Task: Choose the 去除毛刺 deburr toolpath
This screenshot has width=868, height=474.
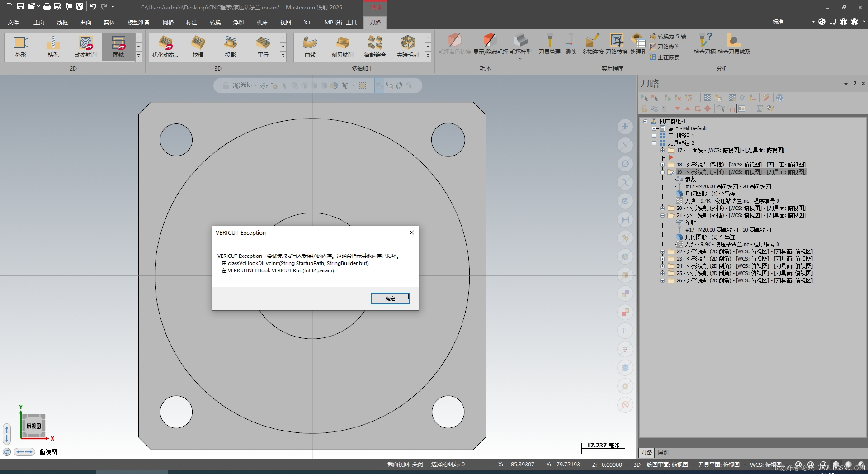Action: point(408,47)
